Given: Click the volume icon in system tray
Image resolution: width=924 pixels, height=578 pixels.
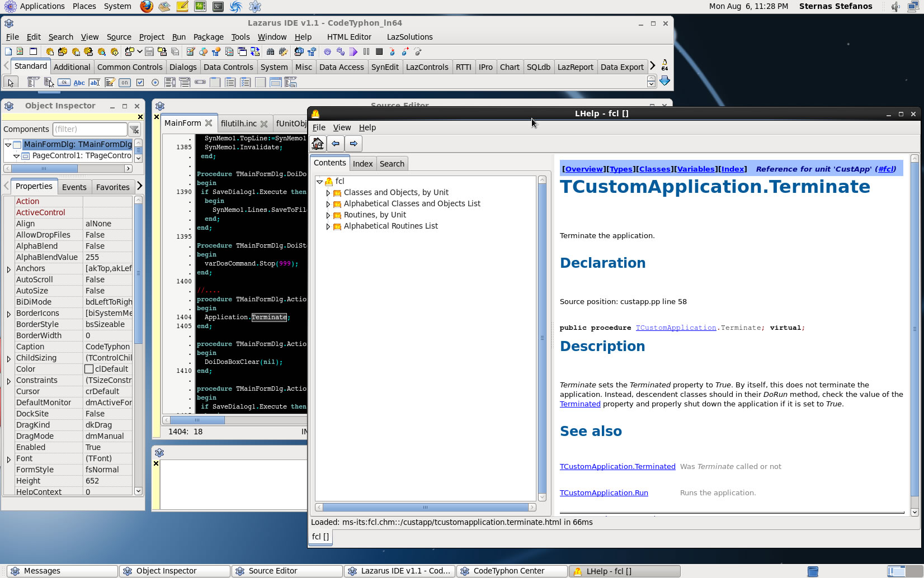Looking at the screenshot, I should (895, 7).
